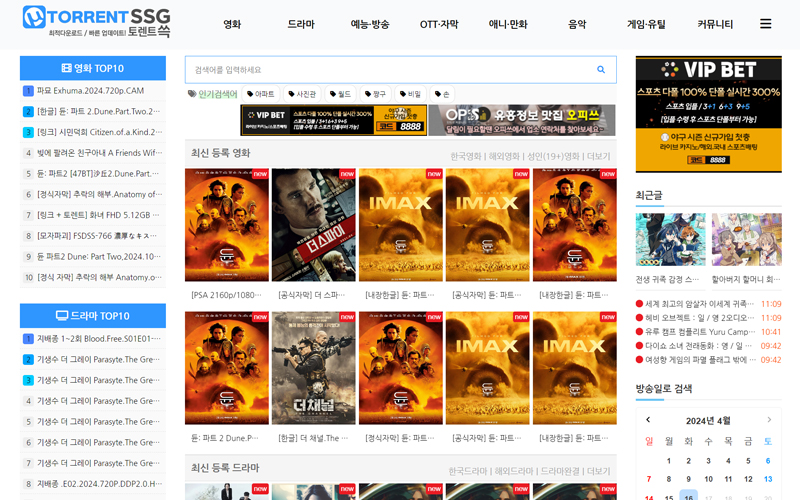Open movie top 4 A Friends Wife entry
The height and width of the screenshot is (500, 800).
click(99, 153)
